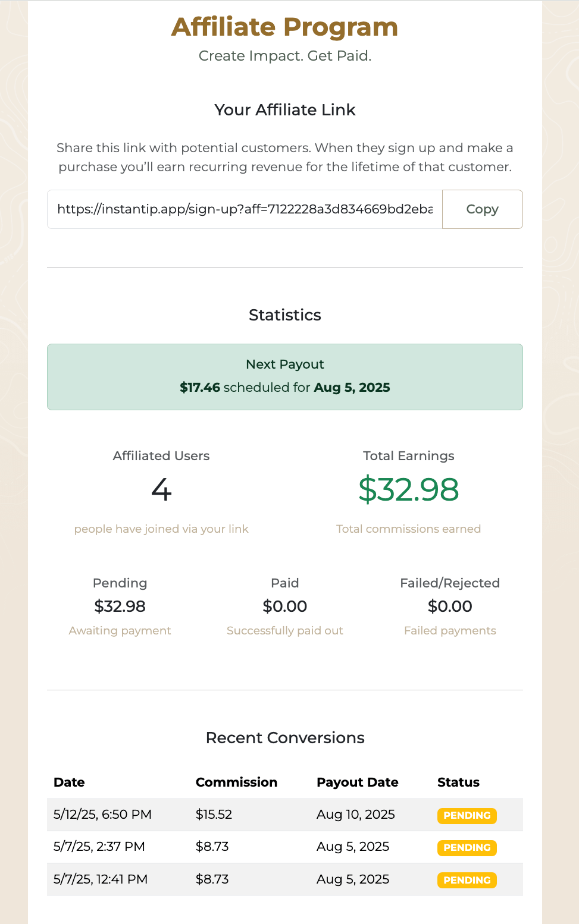Click PENDING badge on 12:41 PM row
Screen dimensions: 579x924
point(467,880)
